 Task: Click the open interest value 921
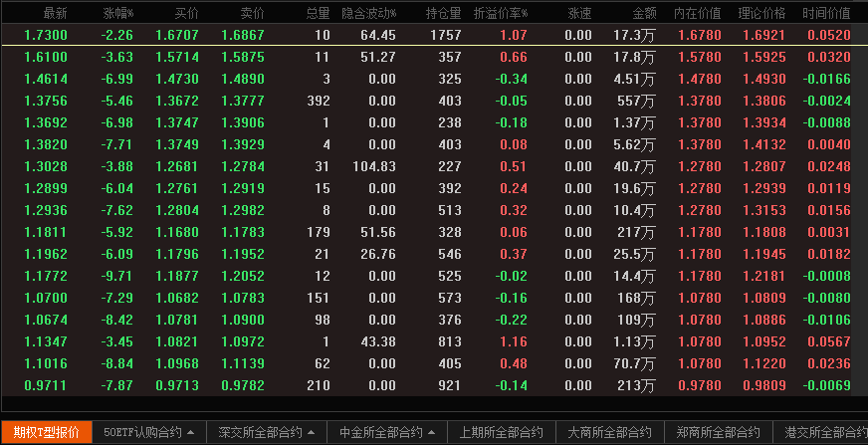point(450,385)
